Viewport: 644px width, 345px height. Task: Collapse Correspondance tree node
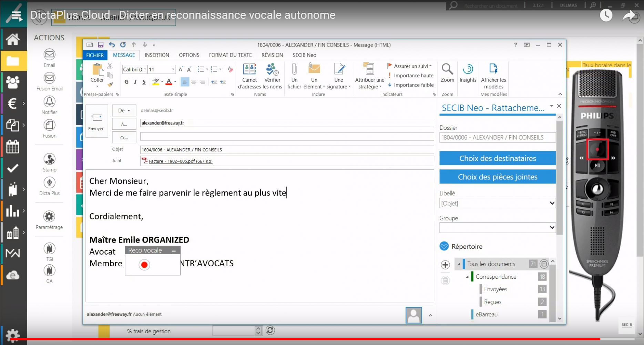pyautogui.click(x=467, y=277)
